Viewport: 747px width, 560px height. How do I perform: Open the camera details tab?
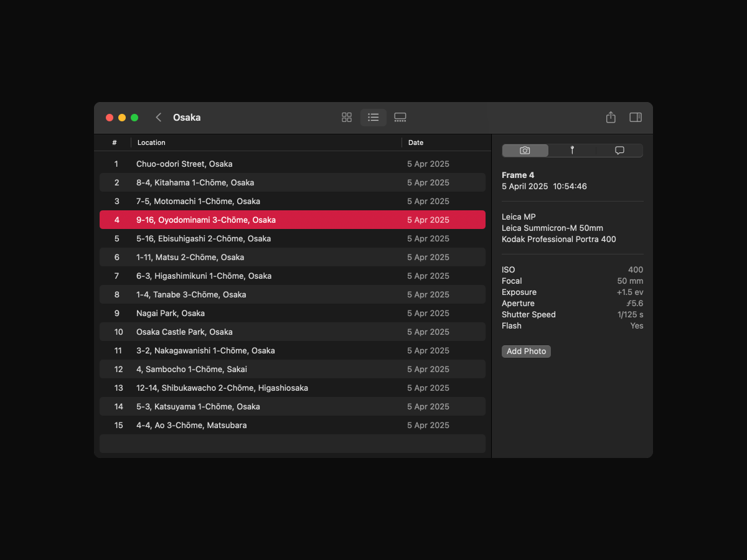(x=525, y=151)
